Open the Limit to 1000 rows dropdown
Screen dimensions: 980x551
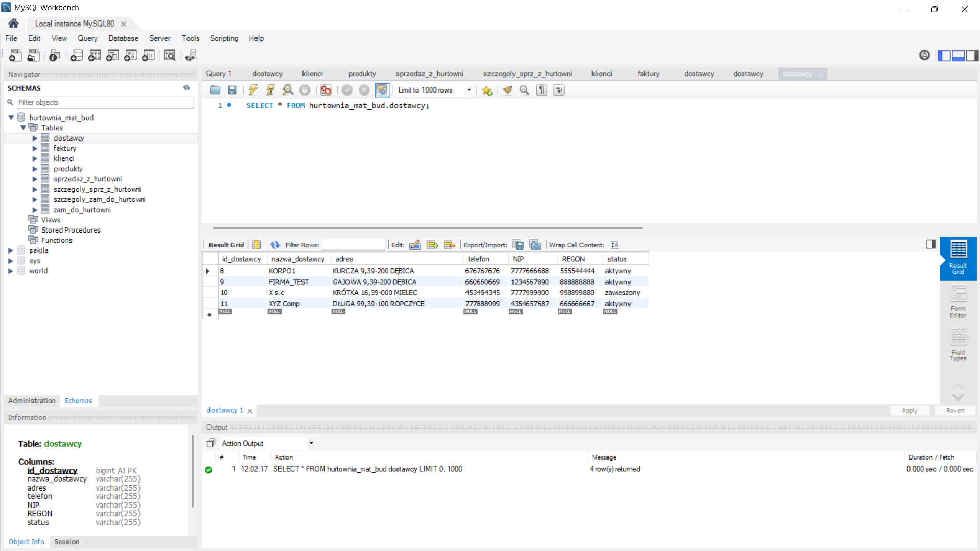click(x=469, y=90)
